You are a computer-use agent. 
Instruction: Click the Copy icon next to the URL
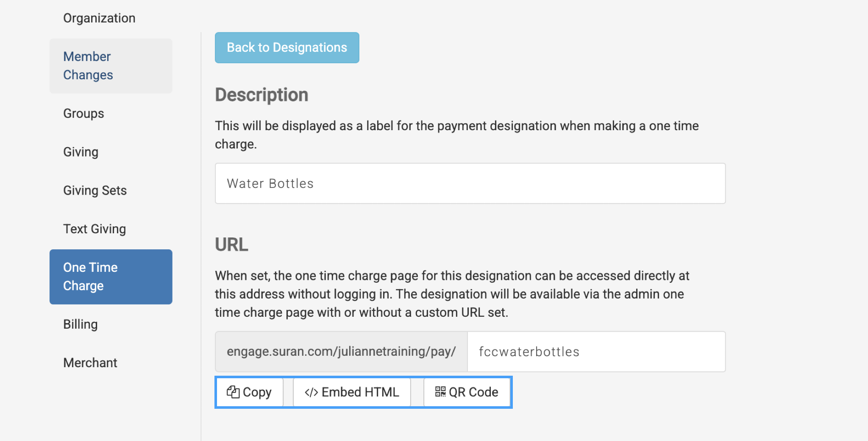233,392
